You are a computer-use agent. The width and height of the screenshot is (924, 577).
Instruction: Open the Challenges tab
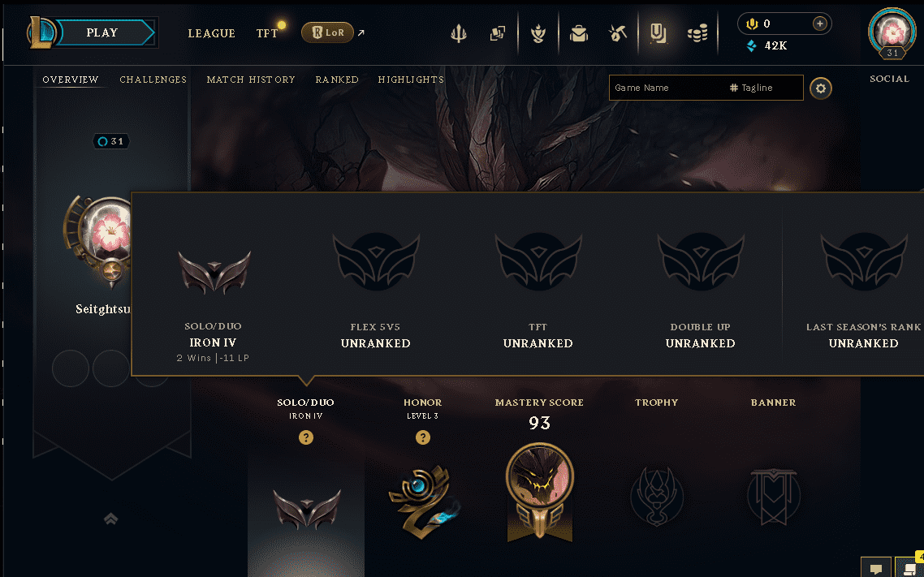point(153,80)
